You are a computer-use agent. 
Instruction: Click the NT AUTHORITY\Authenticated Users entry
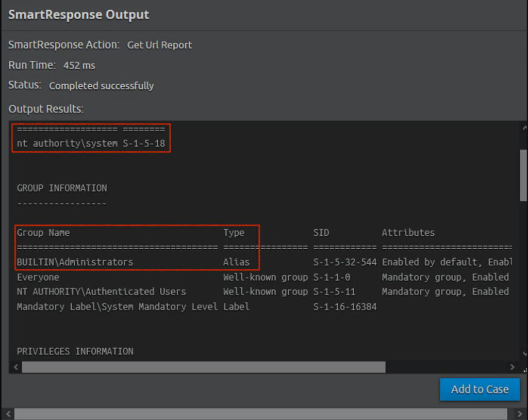(x=101, y=292)
